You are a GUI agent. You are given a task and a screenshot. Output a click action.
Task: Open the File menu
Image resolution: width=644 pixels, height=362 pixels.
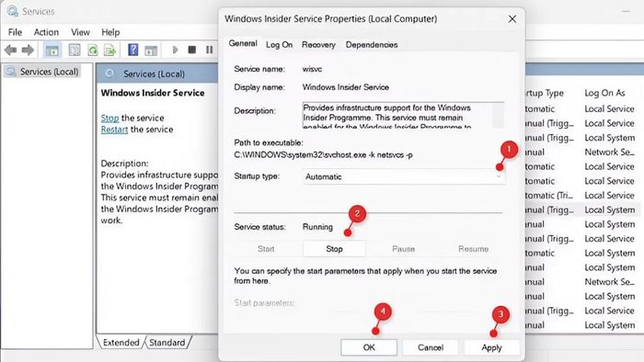(16, 32)
